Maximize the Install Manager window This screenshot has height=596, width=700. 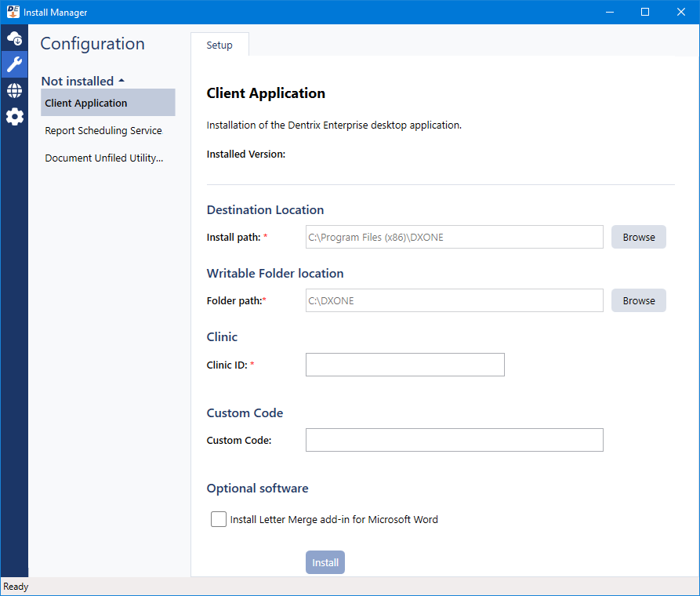(645, 12)
